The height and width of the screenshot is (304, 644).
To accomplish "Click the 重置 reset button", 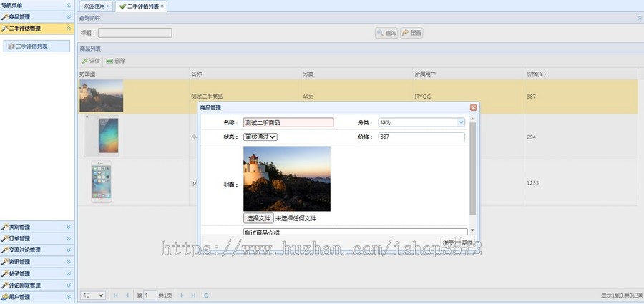I will 411,34.
